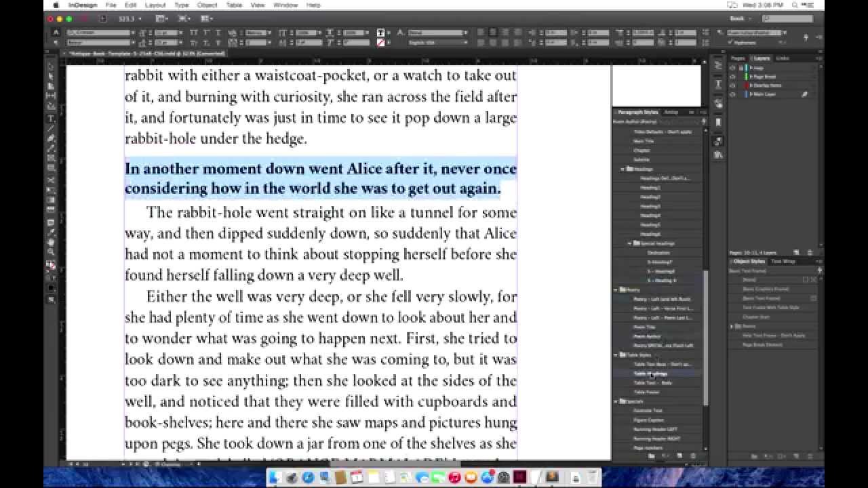Create new paragraph style button
The width and height of the screenshot is (868, 488).
pyautogui.click(x=680, y=456)
